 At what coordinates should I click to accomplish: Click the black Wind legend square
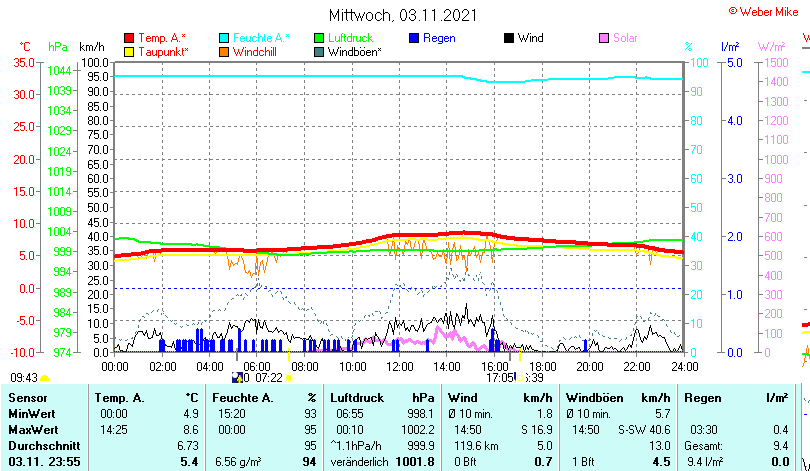pos(509,38)
